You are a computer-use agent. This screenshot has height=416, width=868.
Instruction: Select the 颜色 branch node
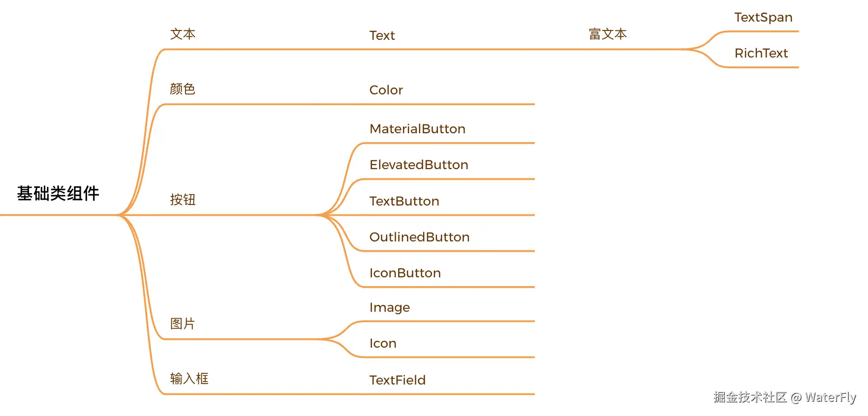183,89
